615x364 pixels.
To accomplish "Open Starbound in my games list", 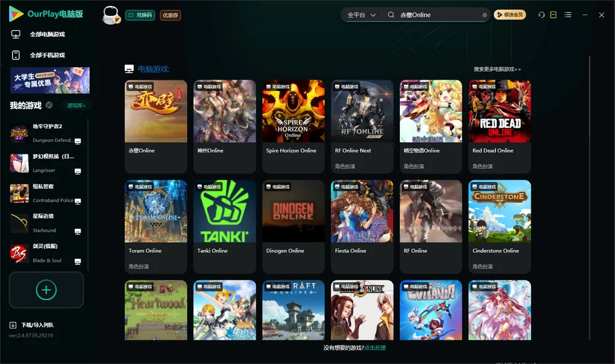I will click(46, 223).
